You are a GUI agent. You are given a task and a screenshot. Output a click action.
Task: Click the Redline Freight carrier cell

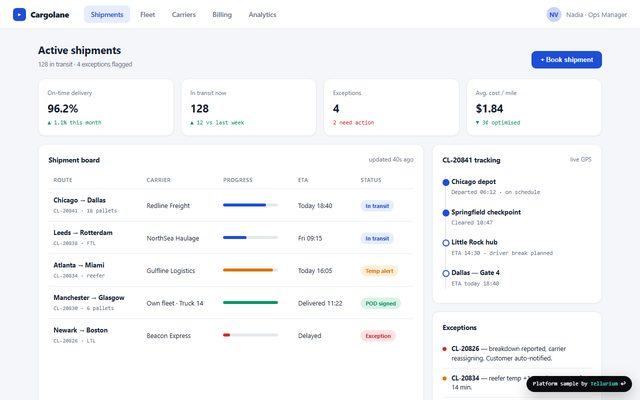[168, 206]
